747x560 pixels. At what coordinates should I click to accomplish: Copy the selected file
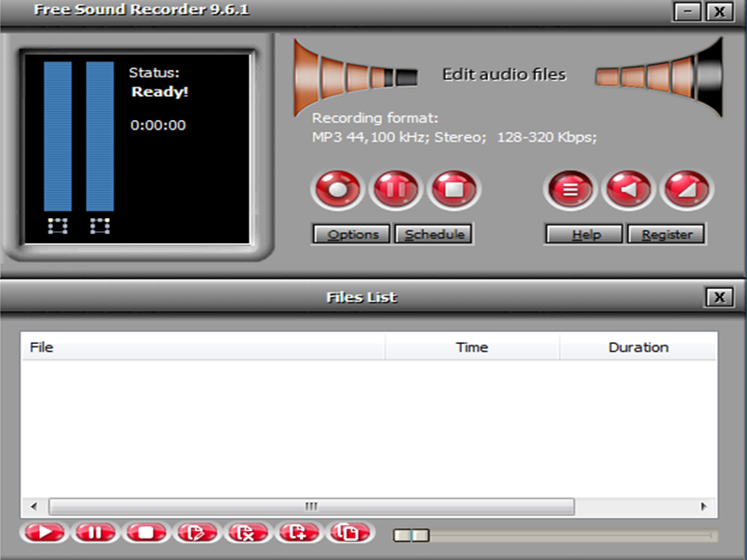point(348,532)
